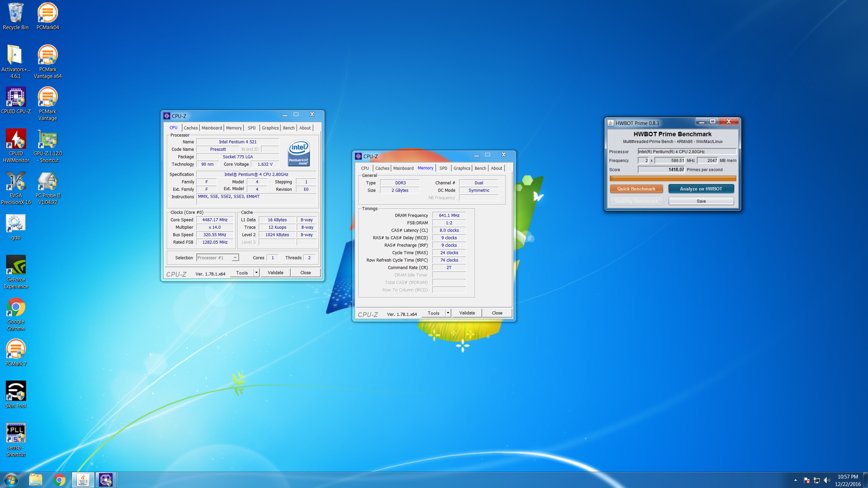
Task: Click Validate in left CPU-Z window
Action: click(275, 272)
